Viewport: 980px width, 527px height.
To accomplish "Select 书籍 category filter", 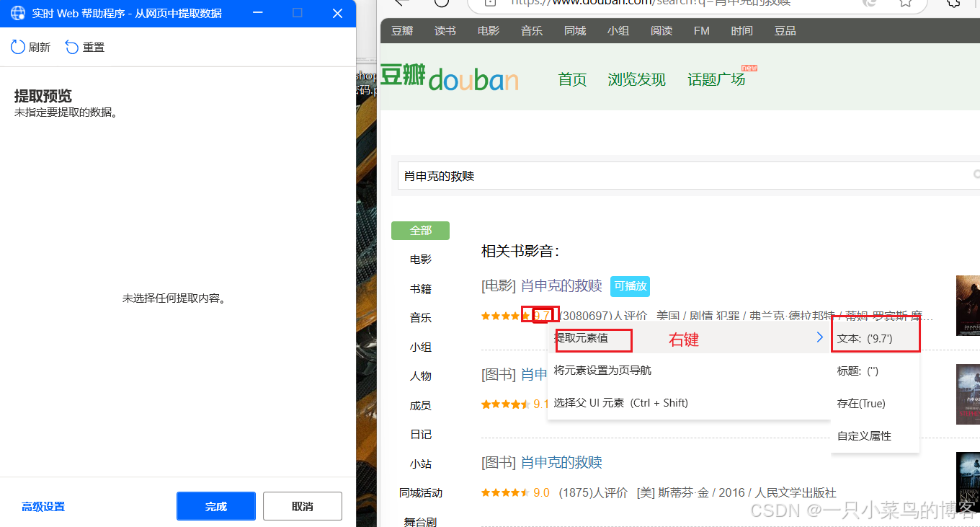I will (x=421, y=288).
